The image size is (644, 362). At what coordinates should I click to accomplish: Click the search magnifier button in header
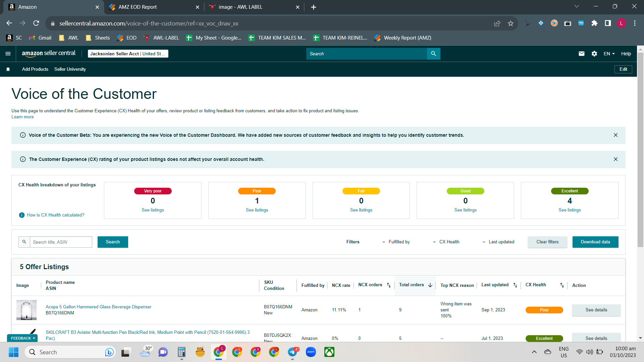(433, 54)
